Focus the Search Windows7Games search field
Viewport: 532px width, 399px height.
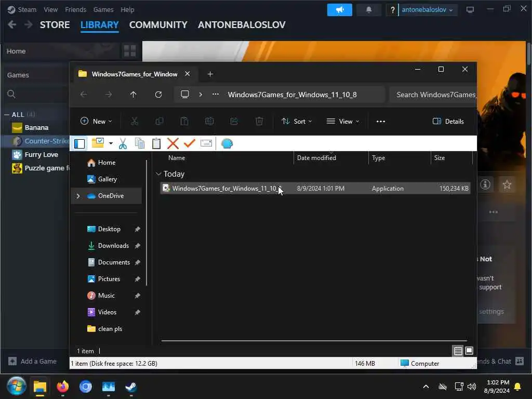[433, 95]
